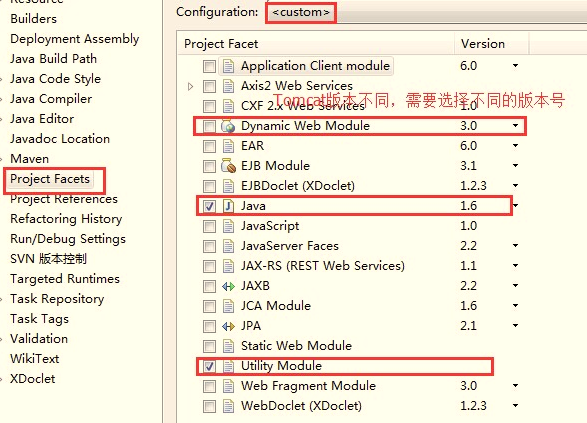The width and height of the screenshot is (587, 423).
Task: Click the EJB Module bean icon
Action: tap(228, 166)
